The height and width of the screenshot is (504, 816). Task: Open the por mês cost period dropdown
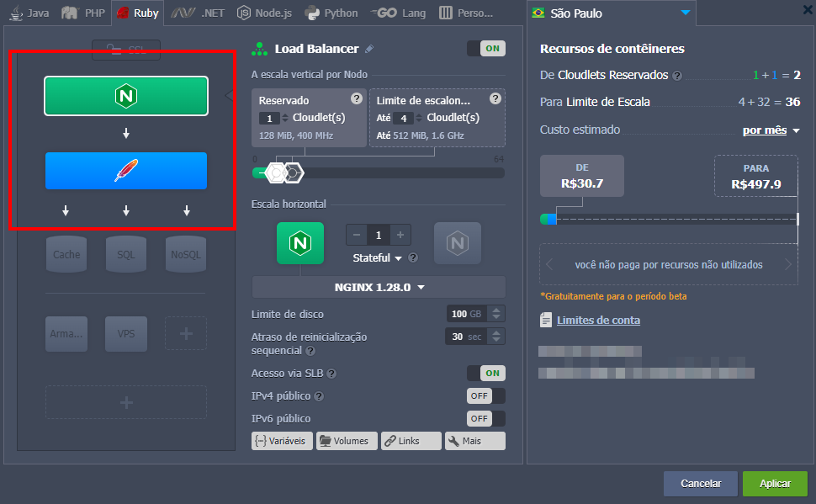point(771,130)
